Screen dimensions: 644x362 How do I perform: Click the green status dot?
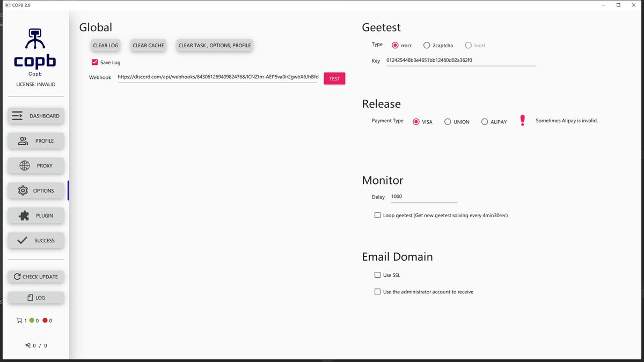click(x=32, y=321)
